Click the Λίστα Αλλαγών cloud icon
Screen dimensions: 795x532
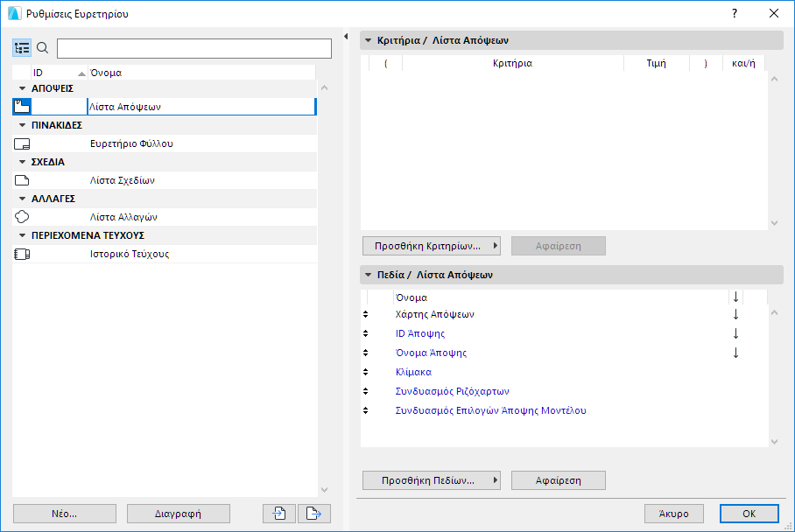pos(22,217)
